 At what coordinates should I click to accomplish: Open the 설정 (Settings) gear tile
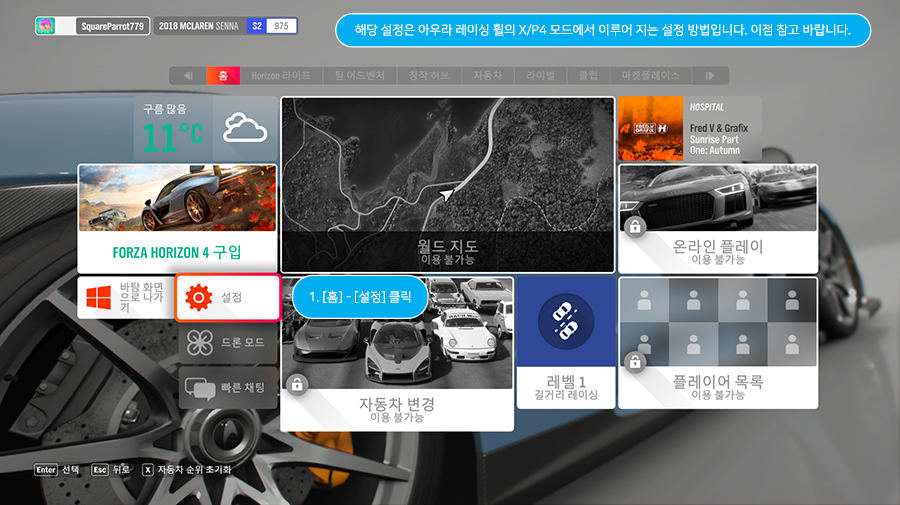pos(228,298)
